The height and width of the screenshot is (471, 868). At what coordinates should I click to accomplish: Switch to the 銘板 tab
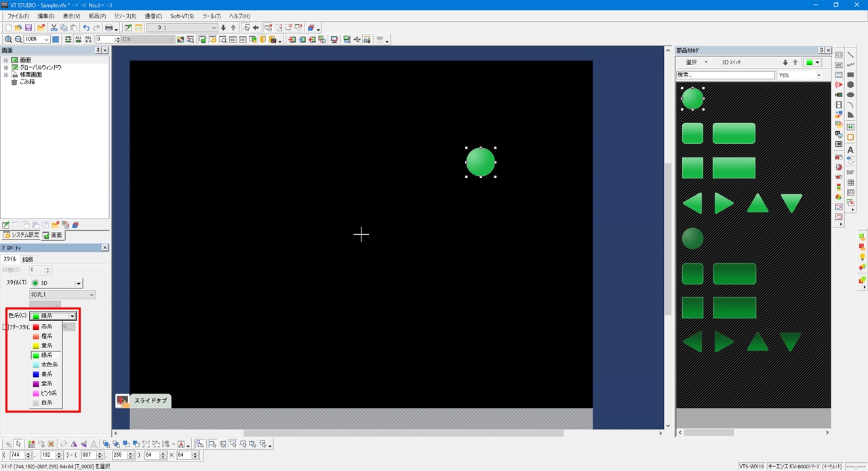point(28,259)
